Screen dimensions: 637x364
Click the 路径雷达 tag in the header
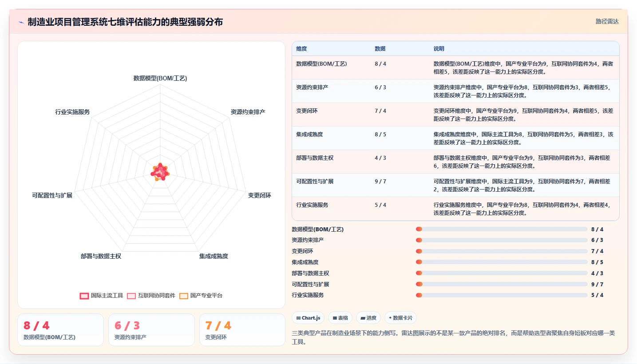click(607, 21)
